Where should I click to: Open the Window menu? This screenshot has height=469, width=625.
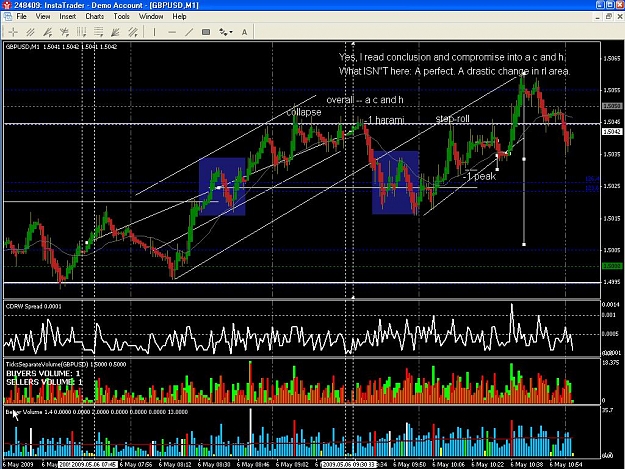[x=151, y=17]
